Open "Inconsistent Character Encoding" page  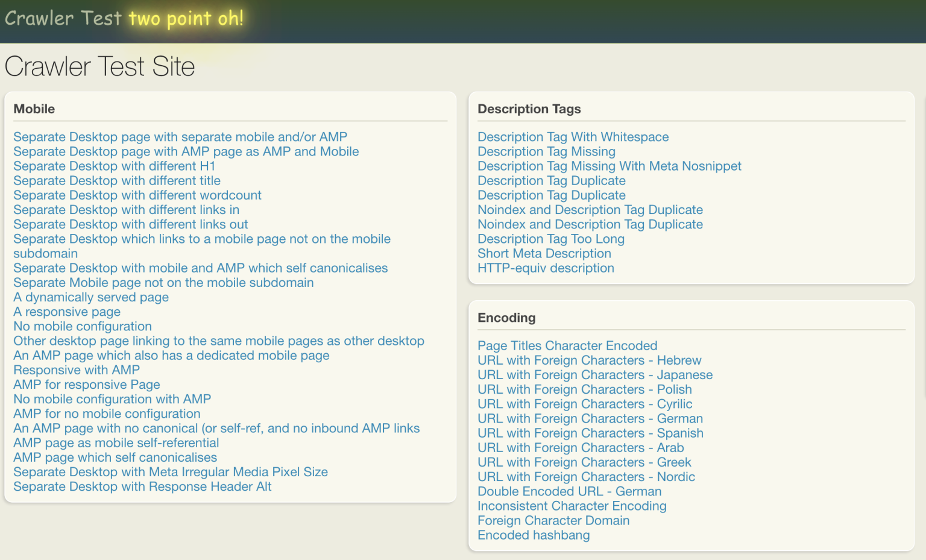click(x=572, y=506)
